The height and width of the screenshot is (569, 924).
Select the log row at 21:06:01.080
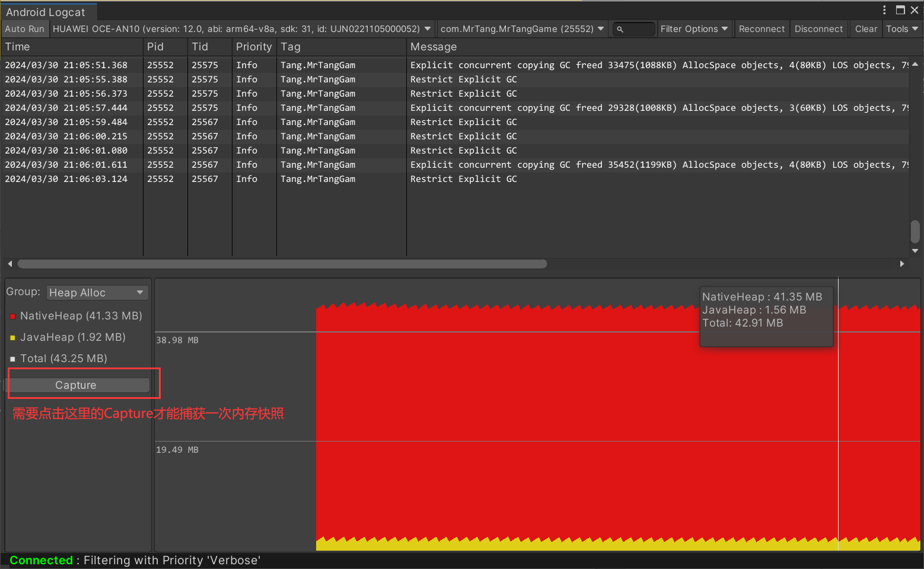tap(455, 151)
